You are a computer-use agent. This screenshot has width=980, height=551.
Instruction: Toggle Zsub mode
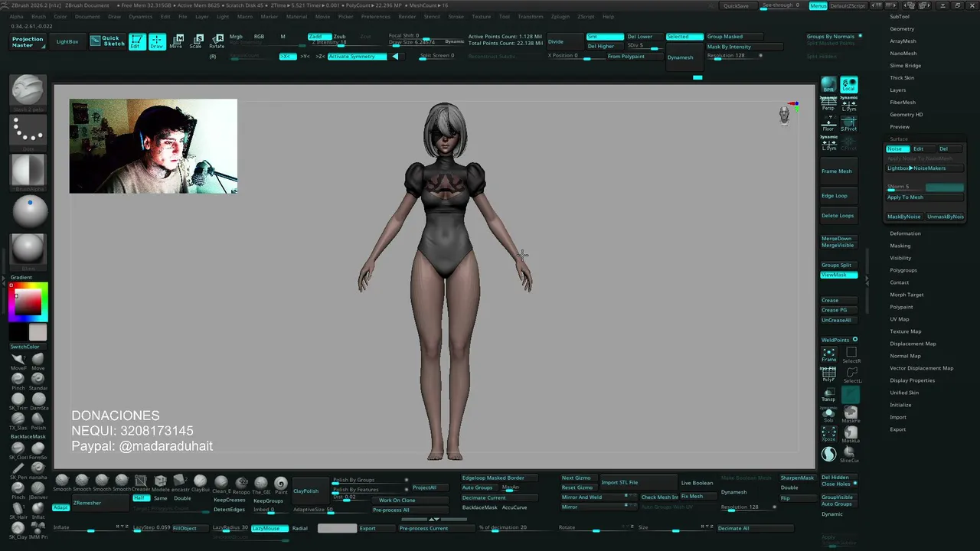[340, 36]
